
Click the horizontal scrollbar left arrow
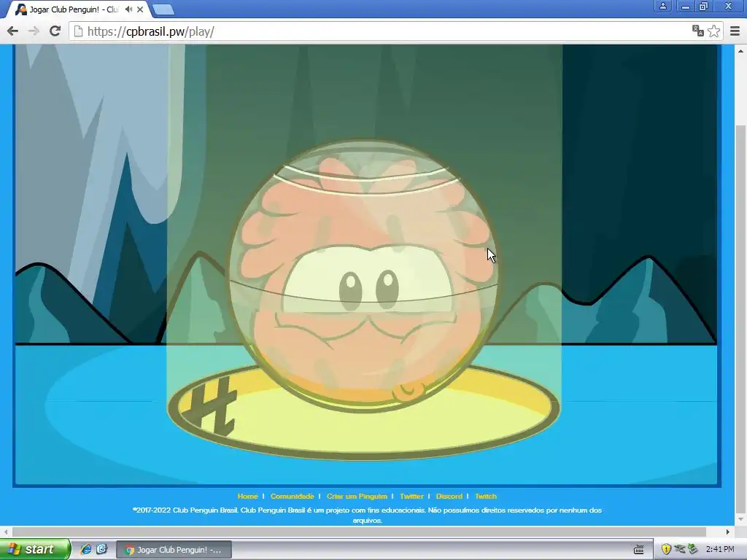pos(6,532)
